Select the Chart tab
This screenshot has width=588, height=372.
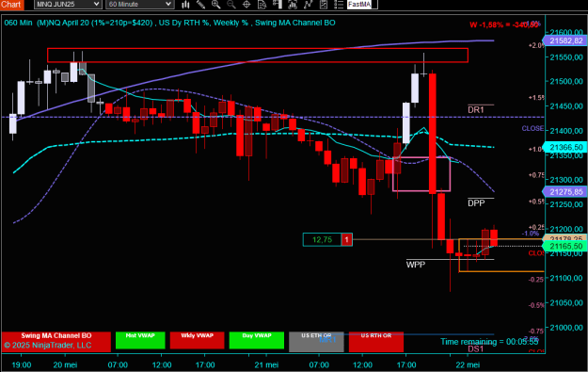click(11, 5)
